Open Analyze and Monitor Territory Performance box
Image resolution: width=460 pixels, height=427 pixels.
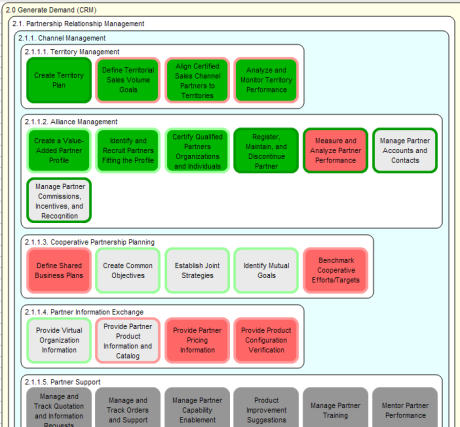click(x=266, y=80)
